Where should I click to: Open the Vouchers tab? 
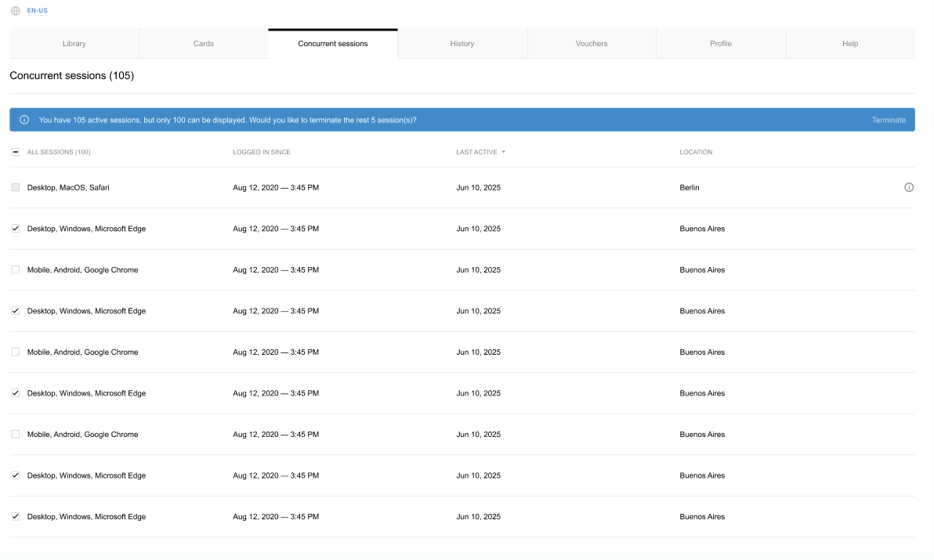pos(592,43)
